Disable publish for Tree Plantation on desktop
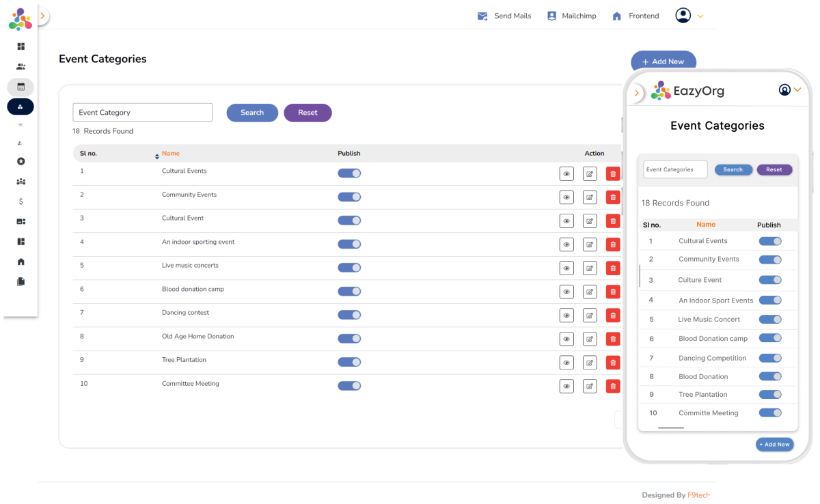This screenshot has height=504, width=820. coord(349,362)
